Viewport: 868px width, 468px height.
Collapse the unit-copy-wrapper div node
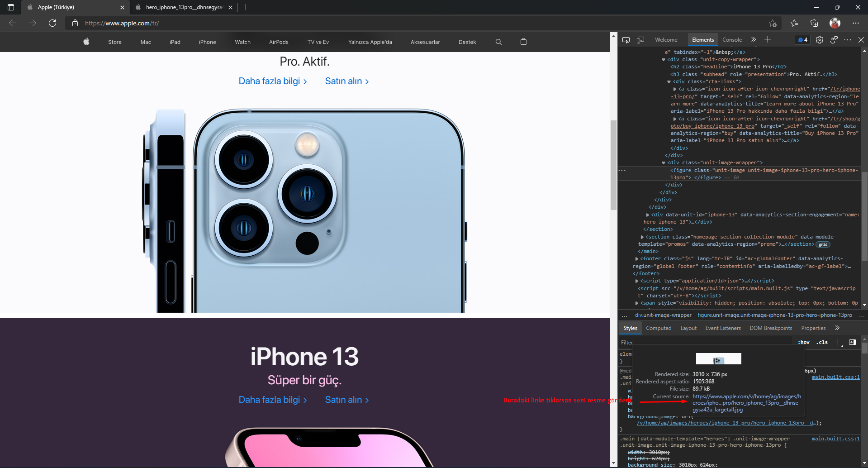tap(664, 60)
